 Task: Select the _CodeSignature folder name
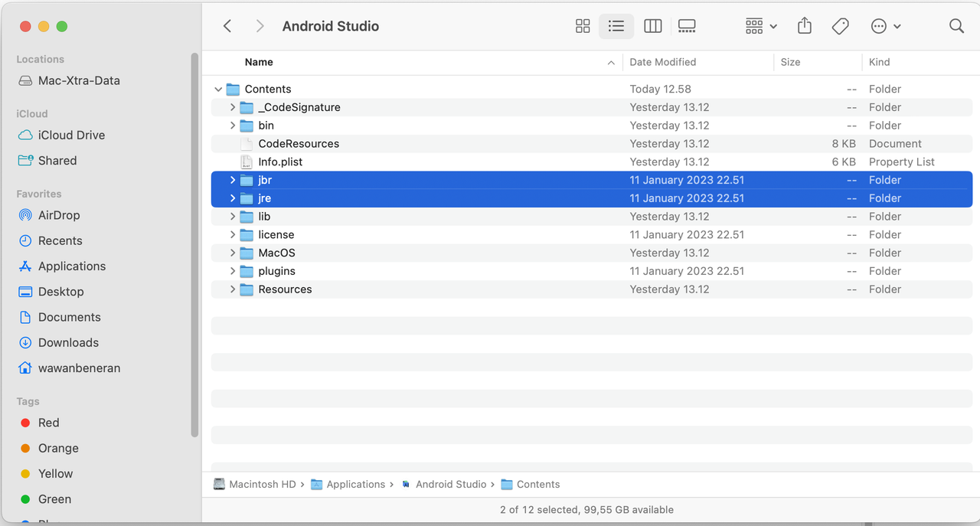tap(299, 107)
